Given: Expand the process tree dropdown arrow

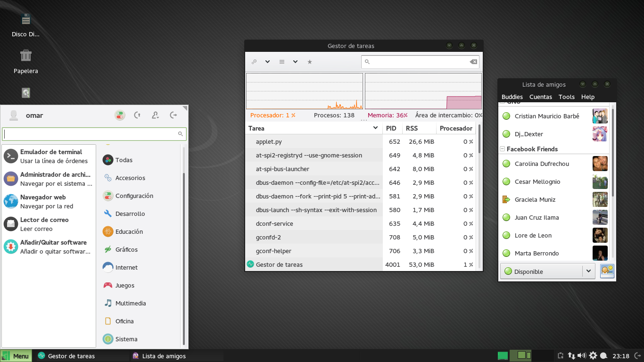Looking at the screenshot, I should (x=267, y=62).
